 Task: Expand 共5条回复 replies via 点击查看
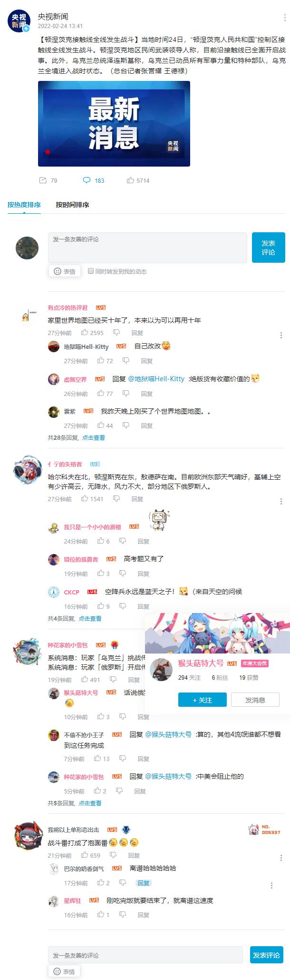(90, 803)
